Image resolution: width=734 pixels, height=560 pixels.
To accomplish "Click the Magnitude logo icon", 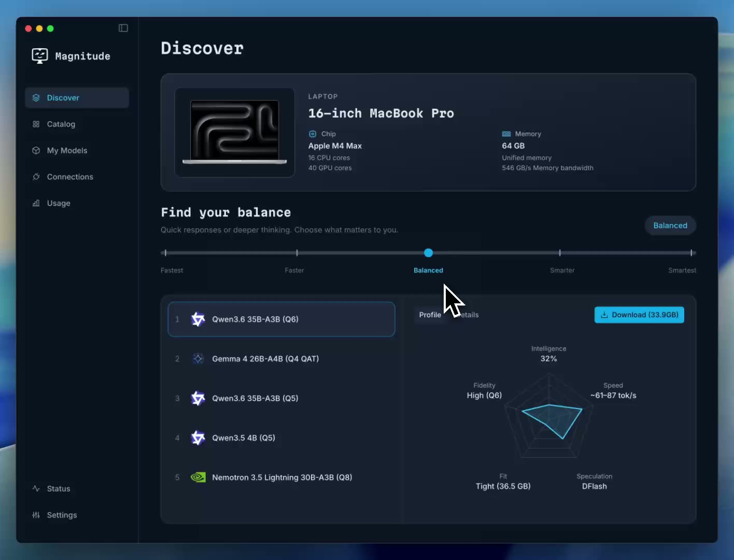I will [40, 55].
